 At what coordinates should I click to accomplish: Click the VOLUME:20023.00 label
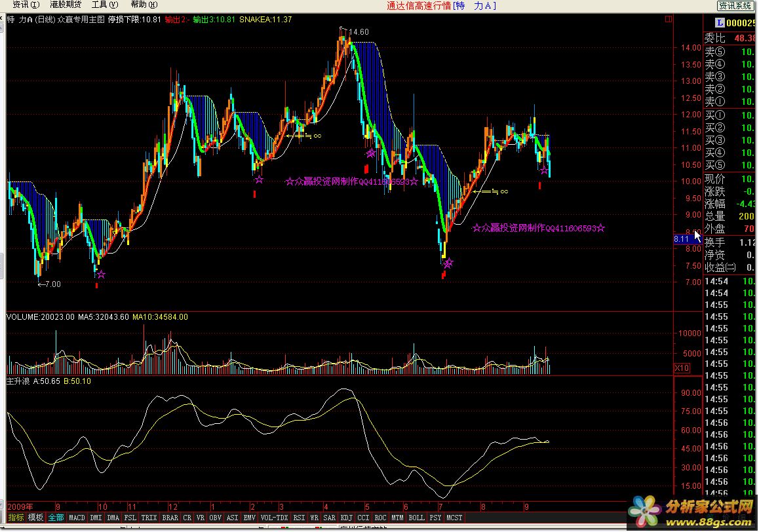pos(41,317)
